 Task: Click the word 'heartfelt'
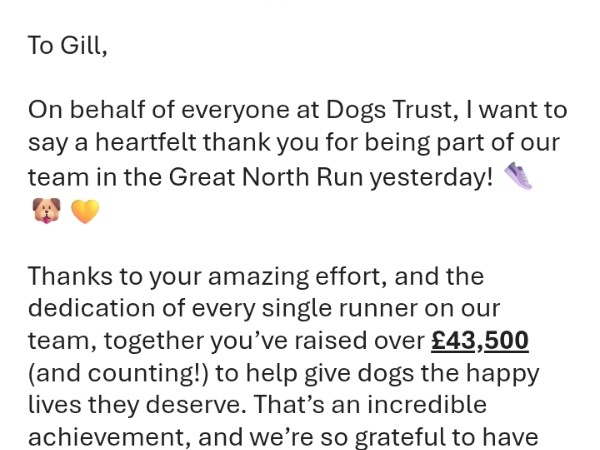(146, 143)
